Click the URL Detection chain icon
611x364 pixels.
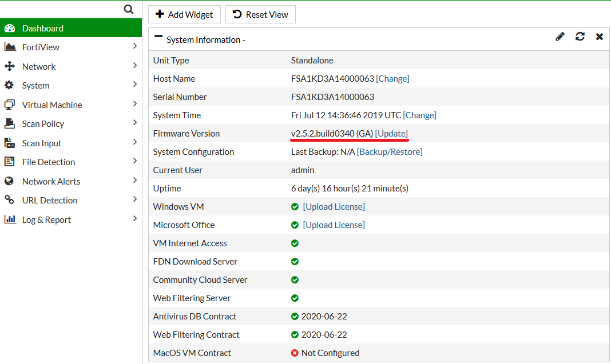[9, 200]
